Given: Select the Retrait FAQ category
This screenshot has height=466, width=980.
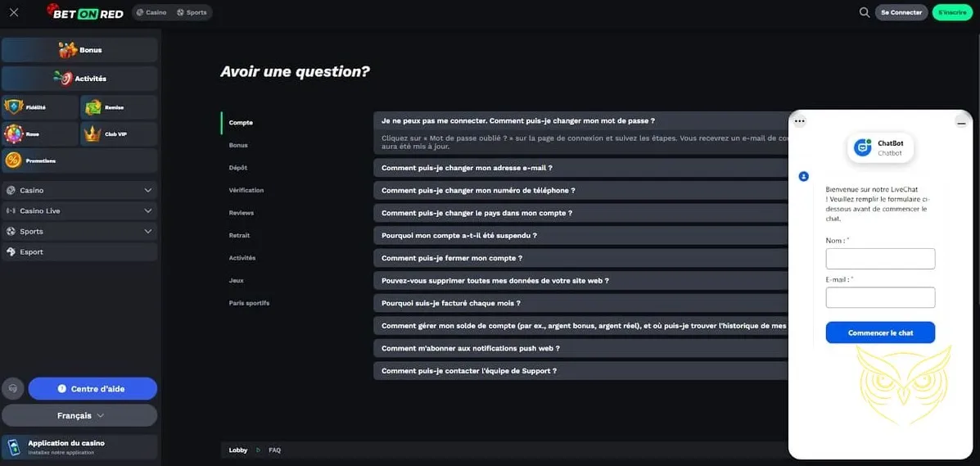Looking at the screenshot, I should [239, 235].
